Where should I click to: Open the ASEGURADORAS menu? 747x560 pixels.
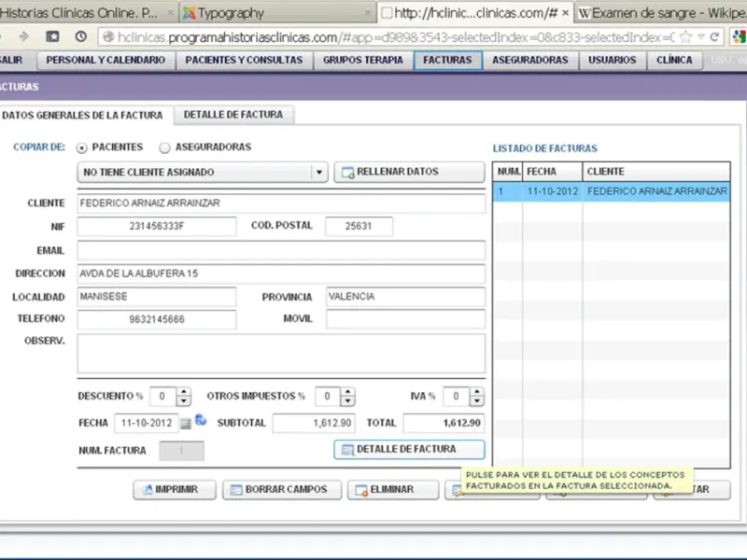[x=530, y=60]
